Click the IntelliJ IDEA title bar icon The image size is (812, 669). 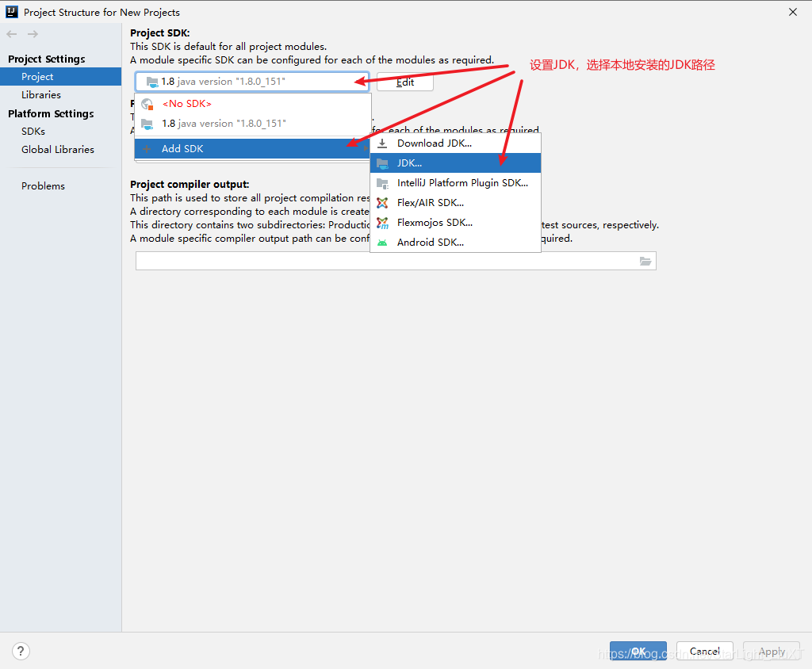point(11,12)
